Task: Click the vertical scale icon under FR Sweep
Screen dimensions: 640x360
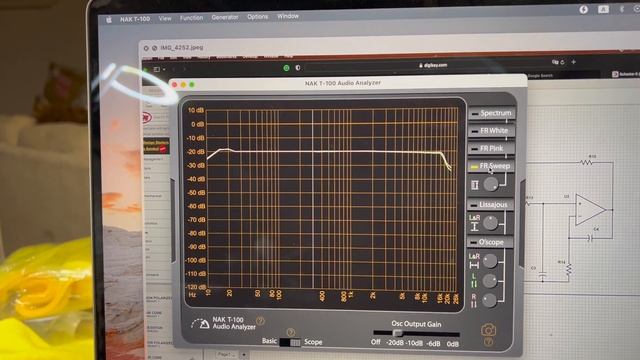Action: 475,185
